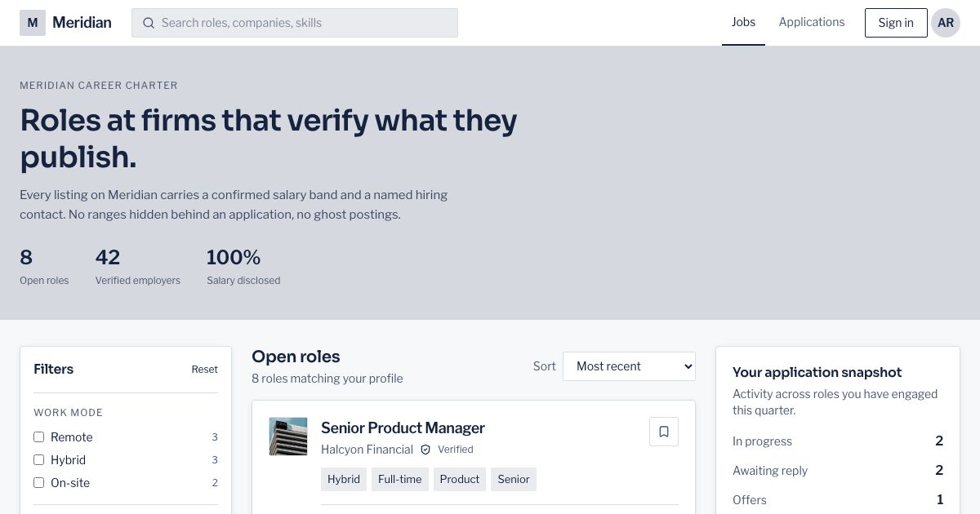Reset all filters
This screenshot has height=514, width=980.
point(204,370)
